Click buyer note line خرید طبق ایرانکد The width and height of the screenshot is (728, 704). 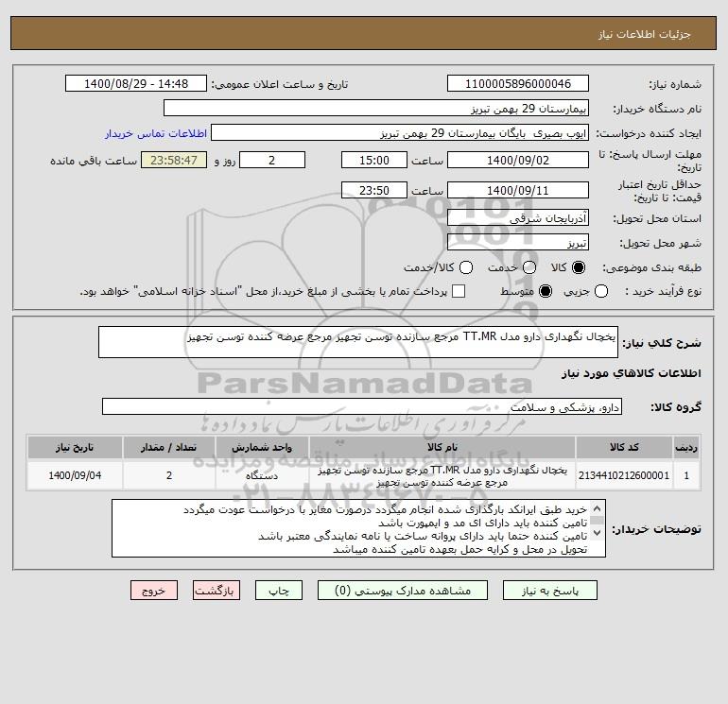coord(386,509)
